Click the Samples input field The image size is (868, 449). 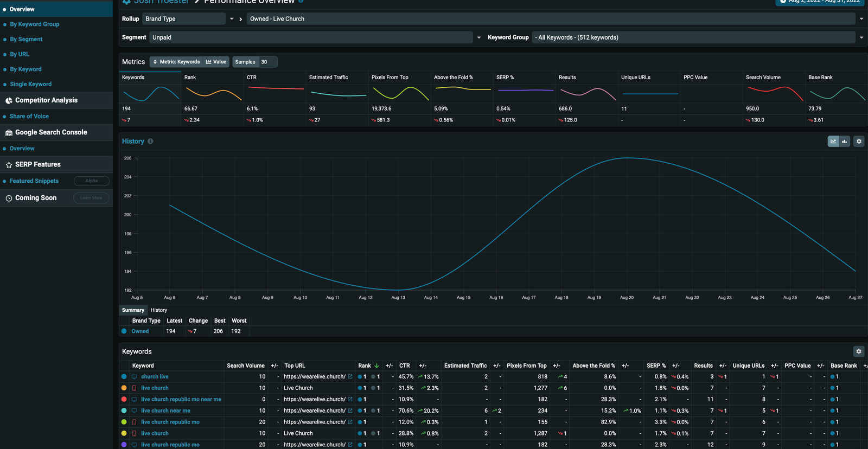tap(267, 62)
